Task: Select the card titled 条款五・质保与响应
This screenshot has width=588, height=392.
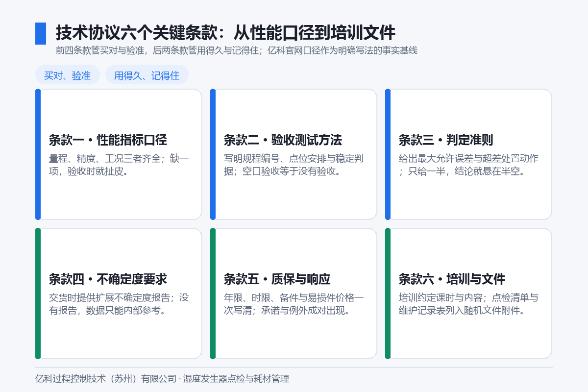Action: click(x=294, y=294)
